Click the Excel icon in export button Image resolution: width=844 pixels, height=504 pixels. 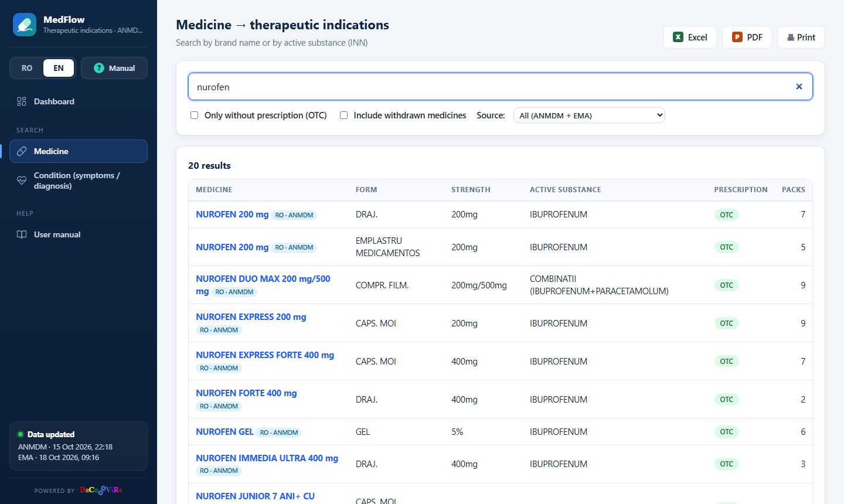click(678, 37)
